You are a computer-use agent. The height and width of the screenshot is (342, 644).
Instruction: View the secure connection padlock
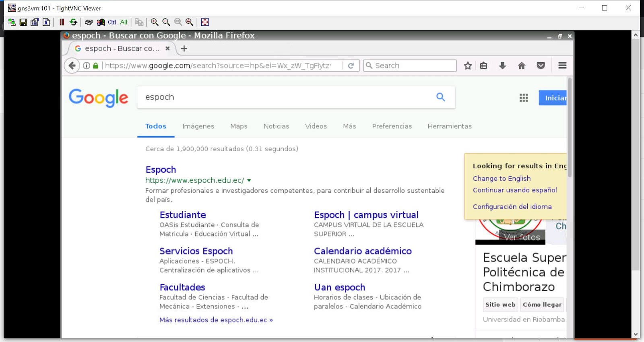coord(95,66)
